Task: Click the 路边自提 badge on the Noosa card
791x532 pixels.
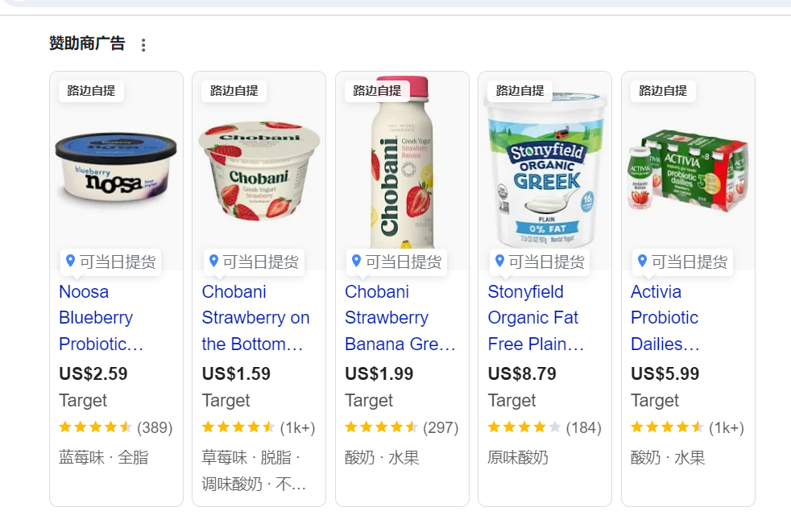Action: [x=91, y=91]
